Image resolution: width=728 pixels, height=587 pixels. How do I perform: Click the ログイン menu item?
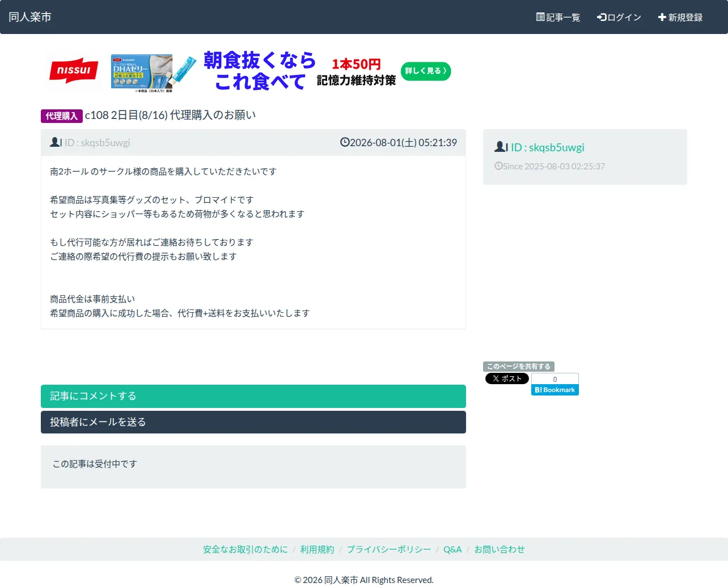[x=619, y=18]
